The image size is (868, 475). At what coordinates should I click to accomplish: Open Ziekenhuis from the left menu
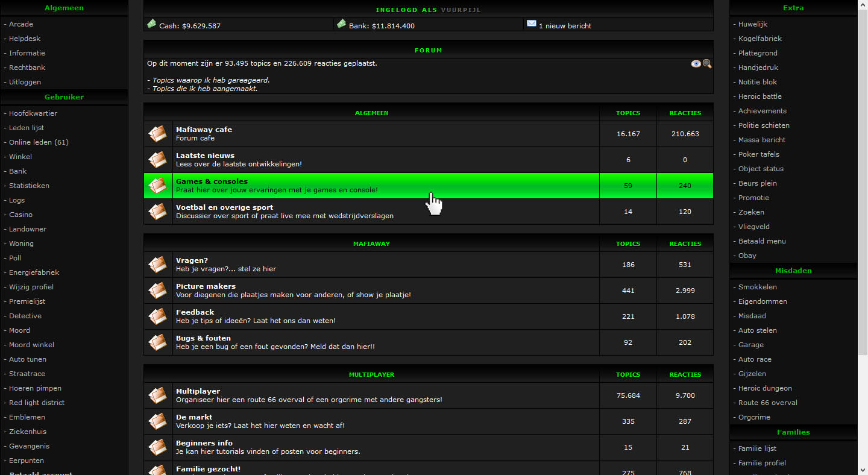tap(28, 432)
